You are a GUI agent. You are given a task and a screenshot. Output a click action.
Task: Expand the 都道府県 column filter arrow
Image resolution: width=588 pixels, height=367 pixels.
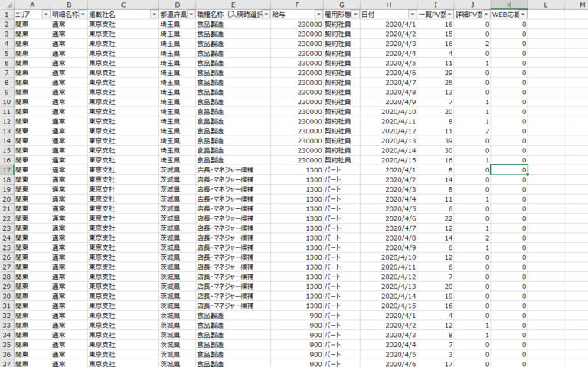click(x=191, y=15)
